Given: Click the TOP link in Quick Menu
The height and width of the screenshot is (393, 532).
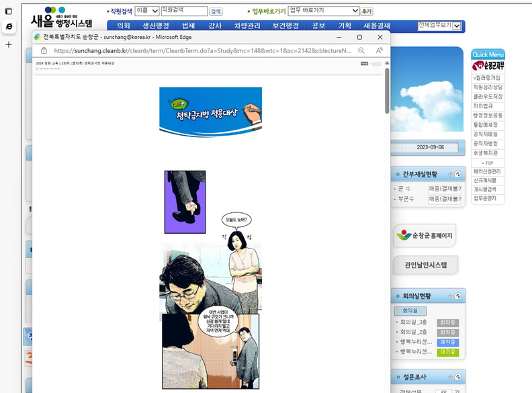Looking at the screenshot, I should 488,163.
